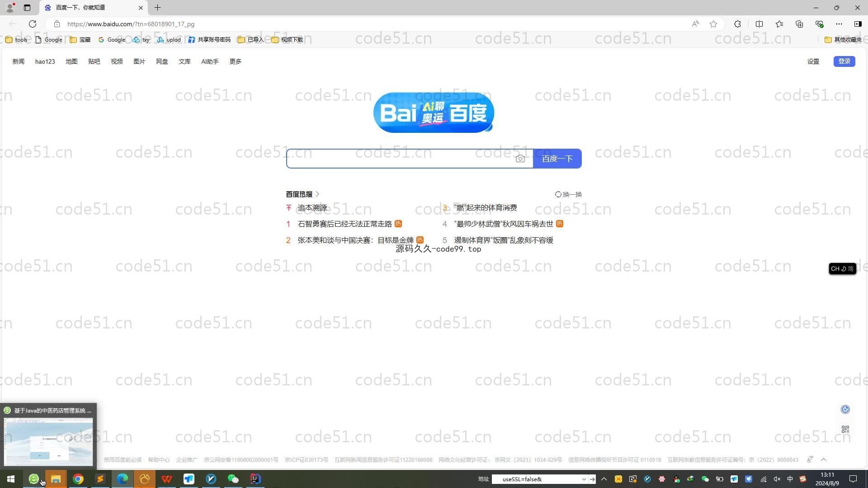The height and width of the screenshot is (488, 868).
Task: Click the QR code icon at right edge
Action: [x=845, y=429]
